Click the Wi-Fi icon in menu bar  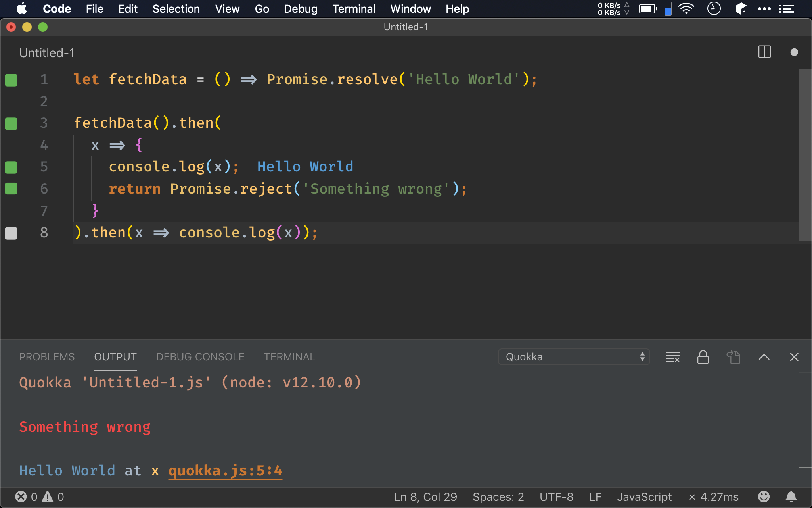(x=686, y=8)
